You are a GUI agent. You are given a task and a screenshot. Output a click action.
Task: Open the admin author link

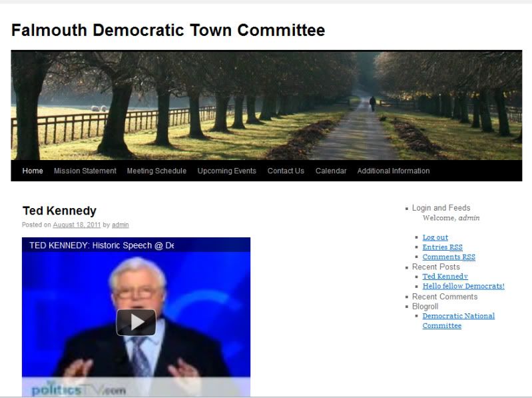(x=120, y=225)
